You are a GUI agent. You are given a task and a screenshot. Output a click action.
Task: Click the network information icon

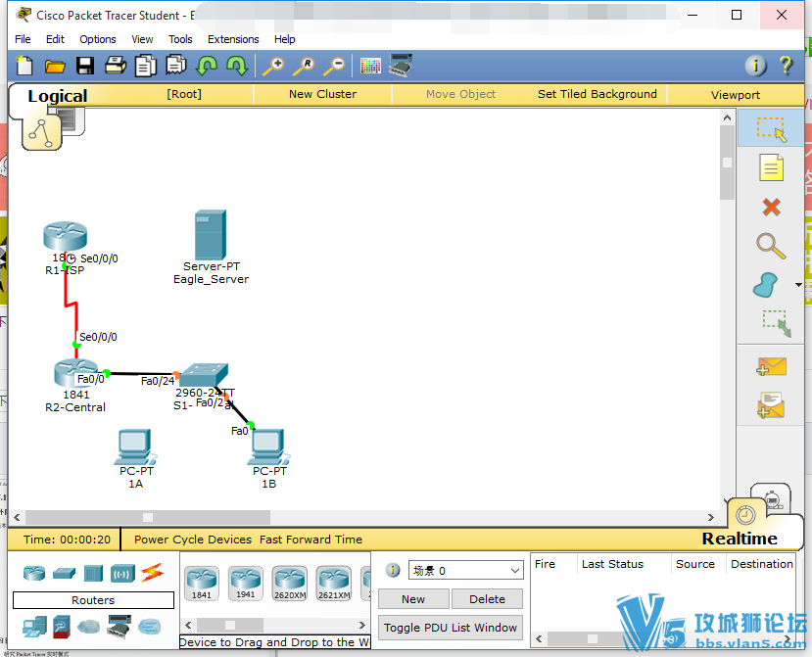(755, 66)
